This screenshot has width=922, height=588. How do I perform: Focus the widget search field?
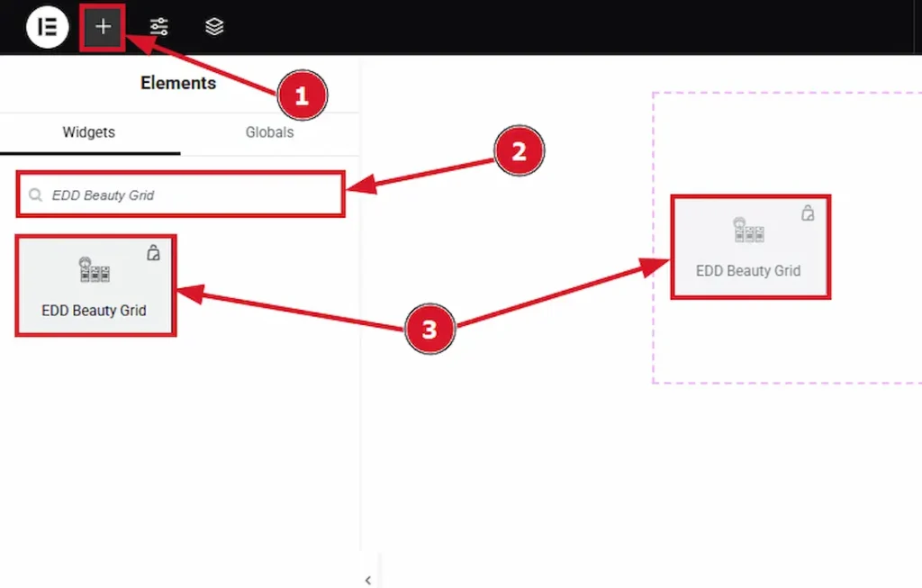pos(189,194)
